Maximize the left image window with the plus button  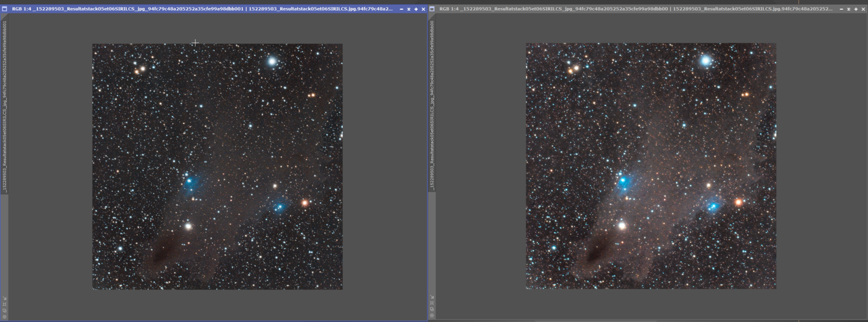[416, 9]
